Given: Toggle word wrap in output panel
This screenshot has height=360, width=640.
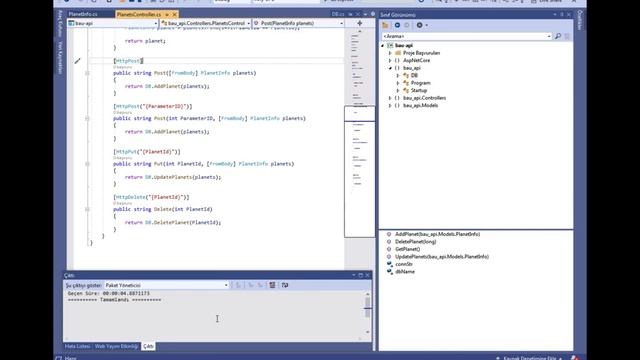Looking at the screenshot, I should (285, 285).
